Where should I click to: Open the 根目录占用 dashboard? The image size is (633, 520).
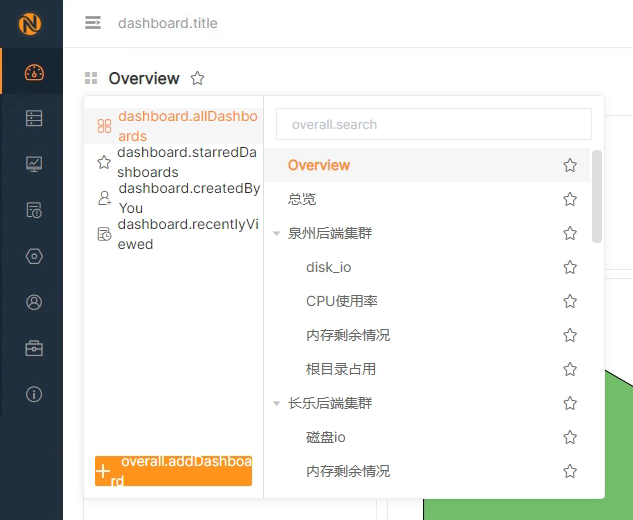(341, 369)
